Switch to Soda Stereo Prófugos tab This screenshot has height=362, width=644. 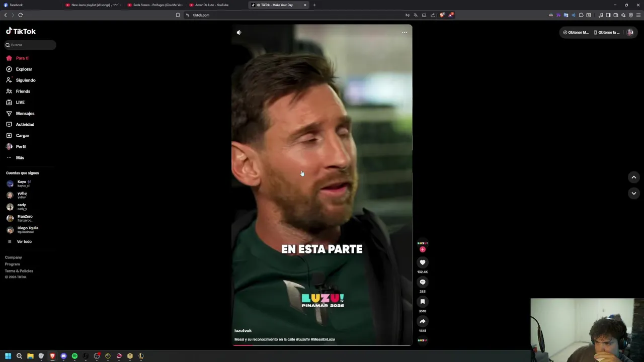click(155, 5)
